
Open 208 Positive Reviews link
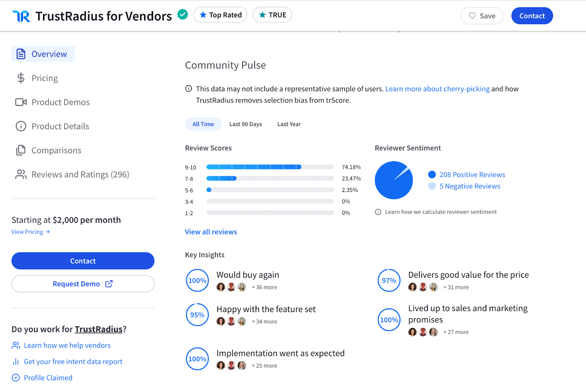pyautogui.click(x=472, y=175)
